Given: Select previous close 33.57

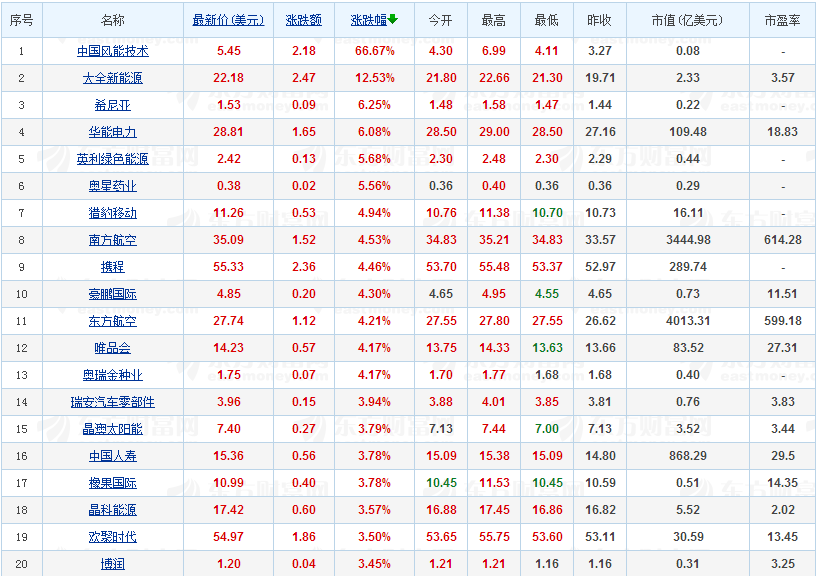Looking at the screenshot, I should 600,240.
